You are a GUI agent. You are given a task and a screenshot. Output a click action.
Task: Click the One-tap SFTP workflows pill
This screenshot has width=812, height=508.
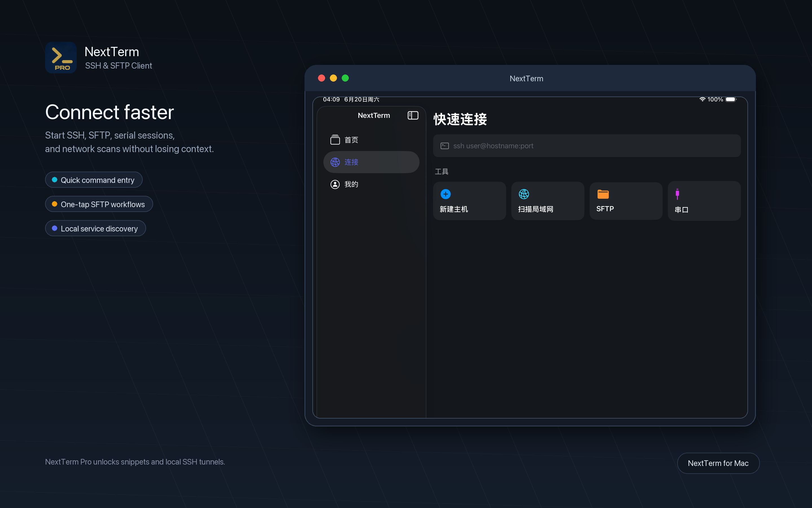(99, 204)
